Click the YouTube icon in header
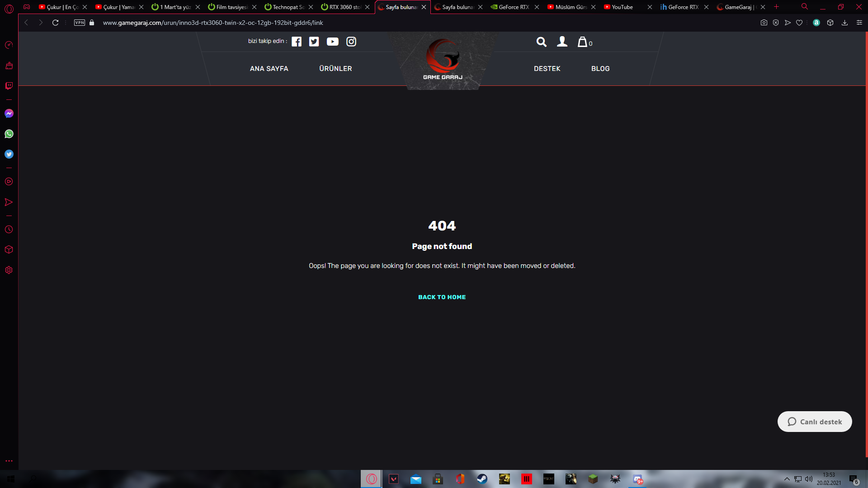This screenshot has height=488, width=868. point(332,42)
